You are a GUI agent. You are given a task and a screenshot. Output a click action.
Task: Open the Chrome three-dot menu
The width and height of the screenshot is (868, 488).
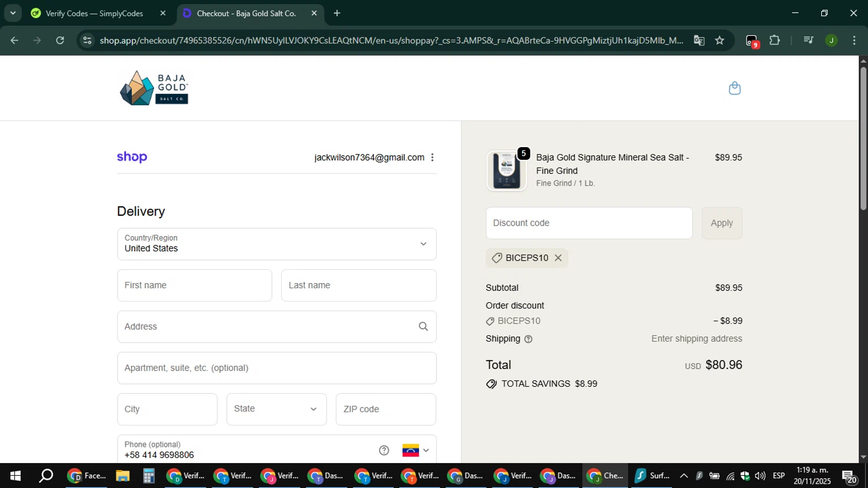click(854, 41)
